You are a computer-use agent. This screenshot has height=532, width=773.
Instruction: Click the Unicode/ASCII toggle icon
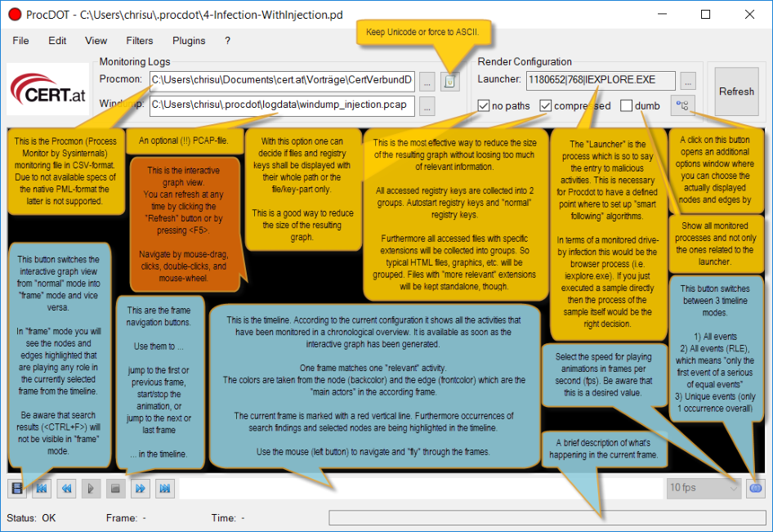pyautogui.click(x=450, y=80)
